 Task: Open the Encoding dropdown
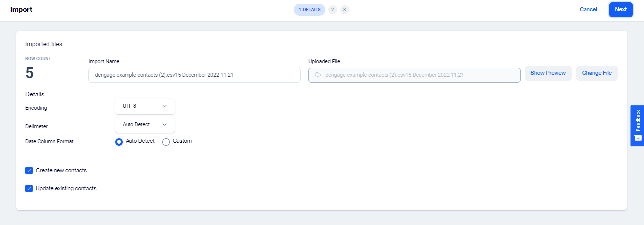point(144,106)
